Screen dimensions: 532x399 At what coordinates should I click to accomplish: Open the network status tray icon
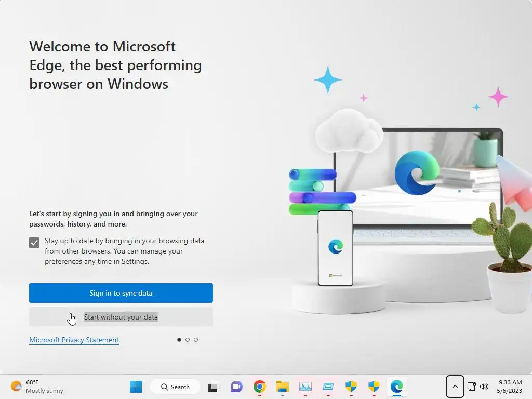pos(472,387)
